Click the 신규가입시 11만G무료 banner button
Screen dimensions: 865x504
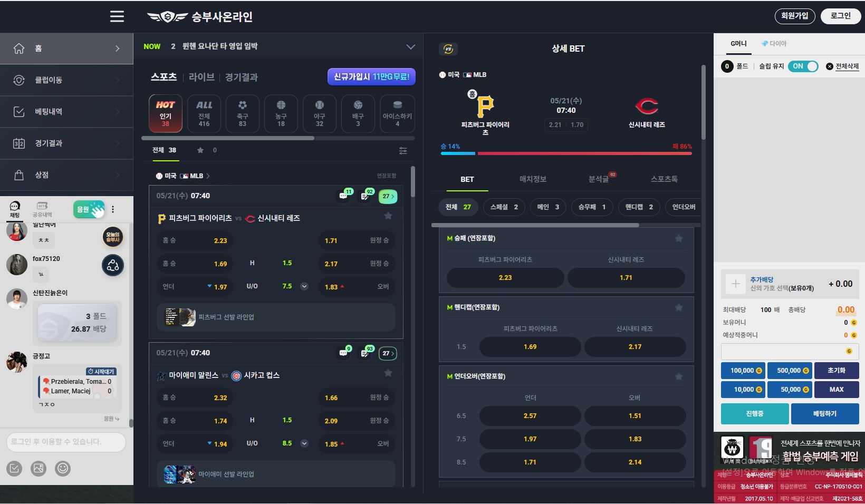tap(371, 77)
